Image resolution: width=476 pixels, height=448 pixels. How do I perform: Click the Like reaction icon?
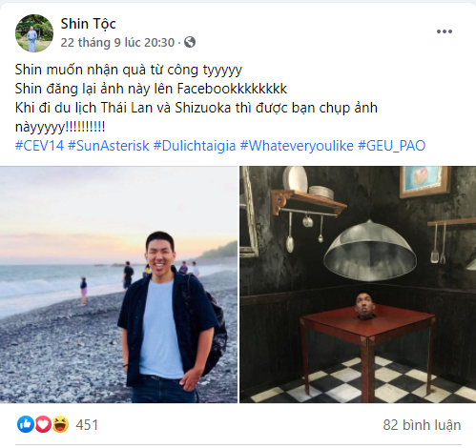(x=26, y=424)
